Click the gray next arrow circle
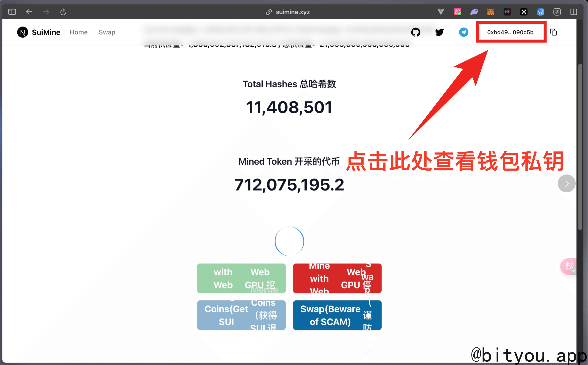This screenshot has height=365, width=588. point(567,183)
